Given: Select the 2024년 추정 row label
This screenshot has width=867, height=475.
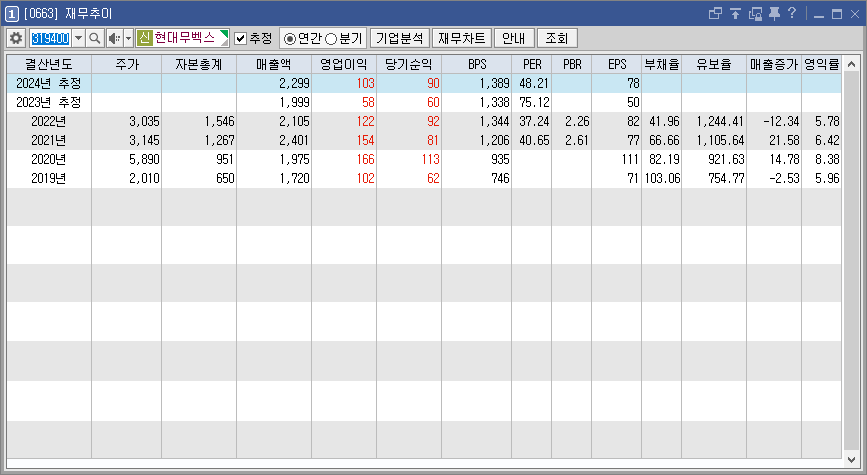Looking at the screenshot, I should point(49,83).
